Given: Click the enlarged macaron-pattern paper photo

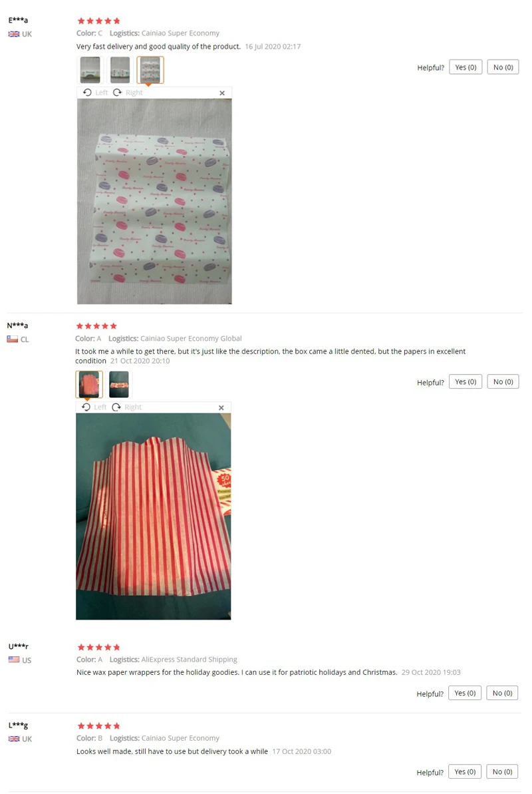Looking at the screenshot, I should [154, 202].
